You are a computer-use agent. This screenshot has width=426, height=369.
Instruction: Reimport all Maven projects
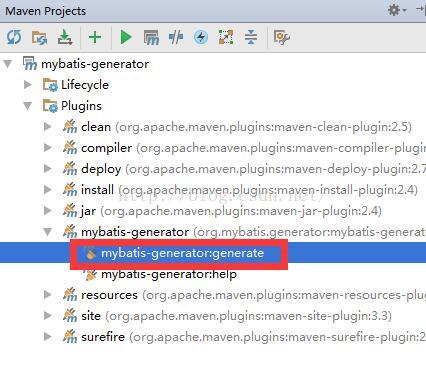(14, 37)
